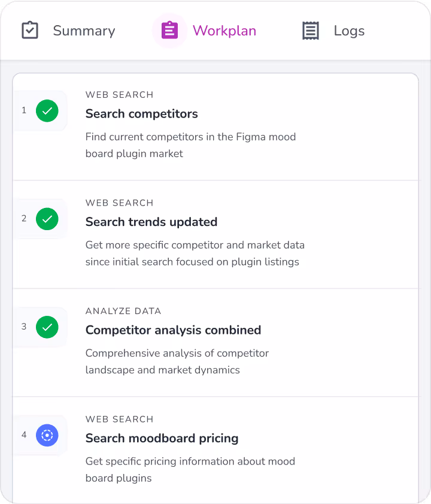Screen dimensions: 431x504
Task: Click the ANALYZE DATA category label
Action: (x=123, y=311)
